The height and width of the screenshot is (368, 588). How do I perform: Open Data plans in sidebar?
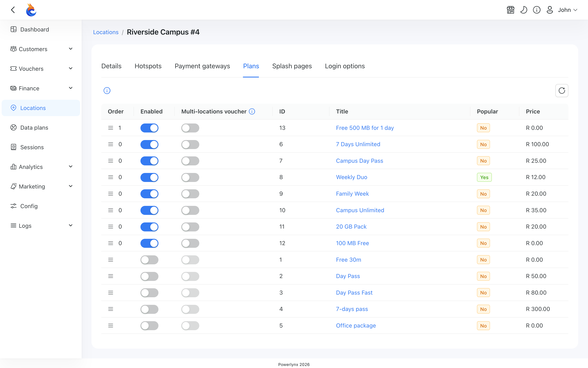[x=41, y=128]
